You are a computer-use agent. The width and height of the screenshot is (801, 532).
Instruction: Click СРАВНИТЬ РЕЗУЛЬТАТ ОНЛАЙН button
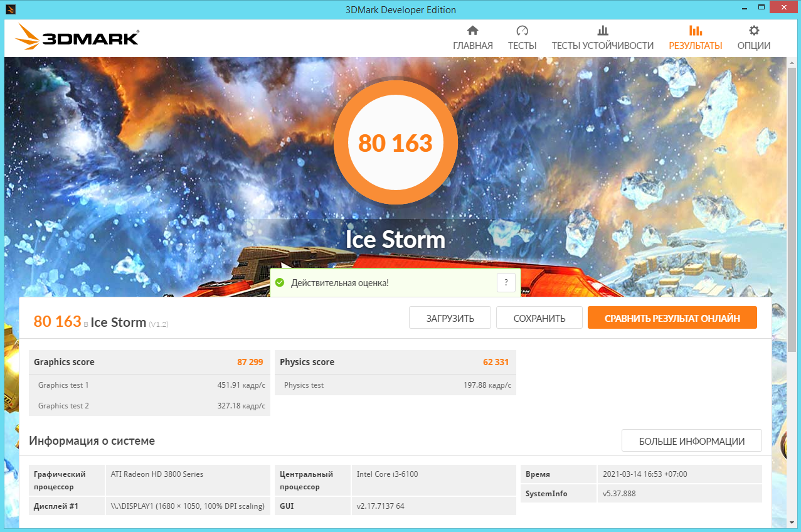[x=672, y=318]
